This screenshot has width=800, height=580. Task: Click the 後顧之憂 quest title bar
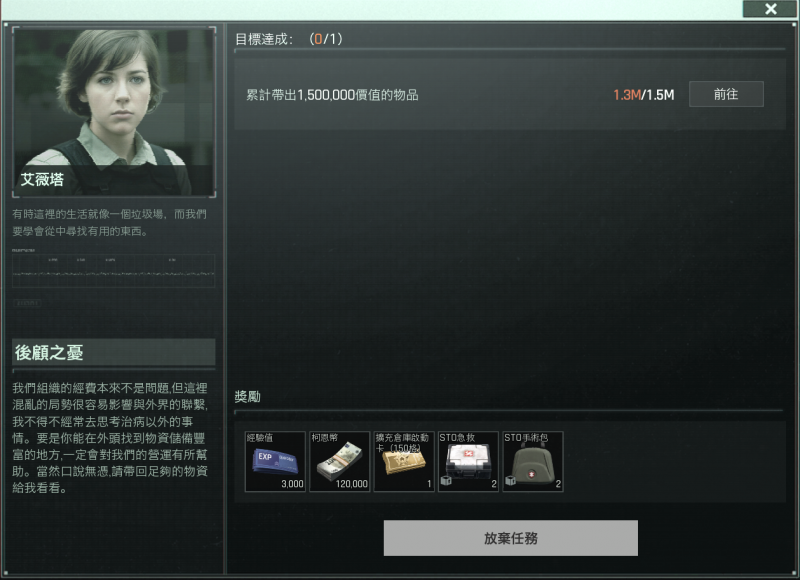[x=114, y=352]
